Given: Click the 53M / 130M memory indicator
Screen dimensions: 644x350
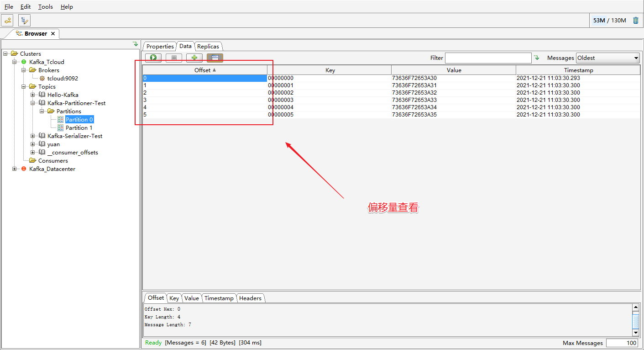Looking at the screenshot, I should tap(609, 21).
